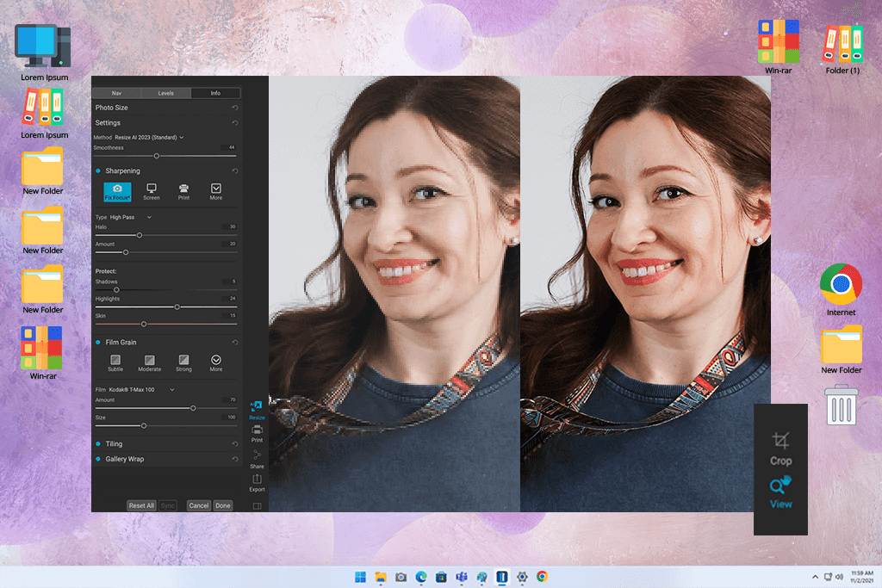Reset the Tiling section
Screen dimensions: 882x588
[x=235, y=444]
